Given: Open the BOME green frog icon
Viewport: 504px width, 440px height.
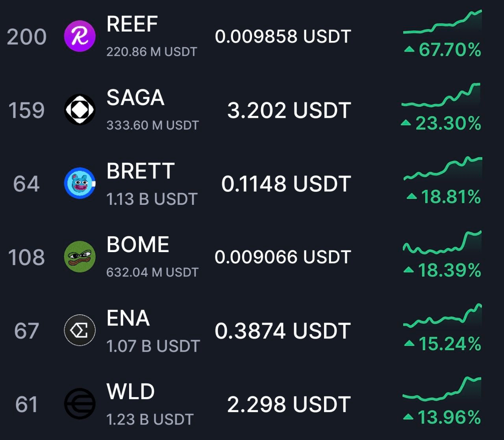Looking at the screenshot, I should coord(80,256).
